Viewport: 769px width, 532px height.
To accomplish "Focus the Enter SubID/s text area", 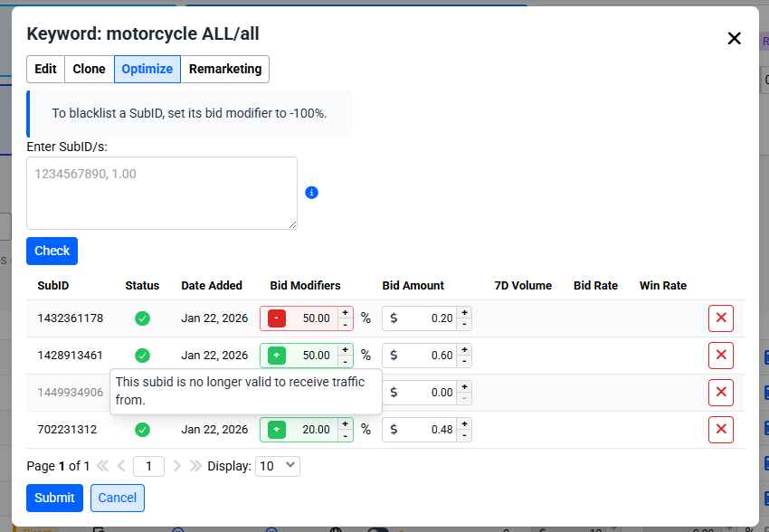I will (162, 193).
